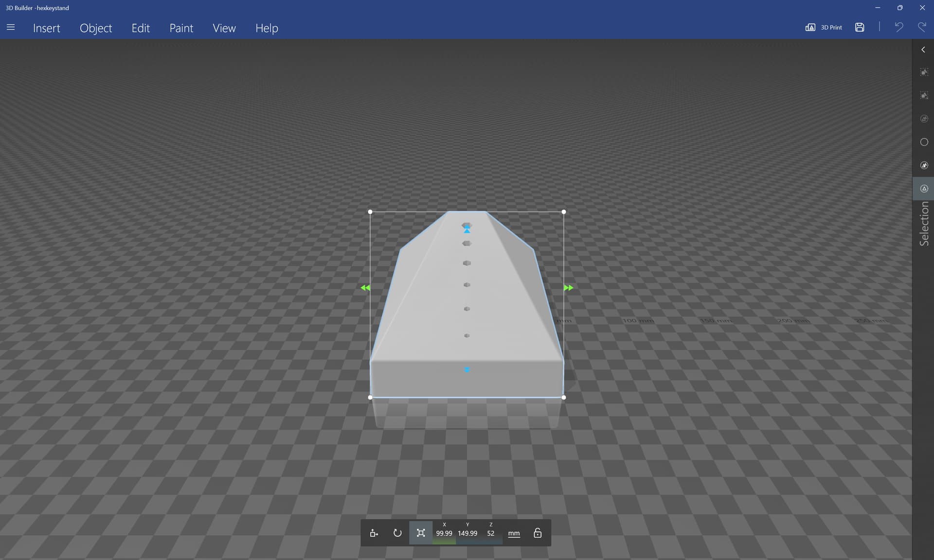This screenshot has width=934, height=560.
Task: Activate the Scale tool in the bottom toolbar
Action: click(421, 533)
